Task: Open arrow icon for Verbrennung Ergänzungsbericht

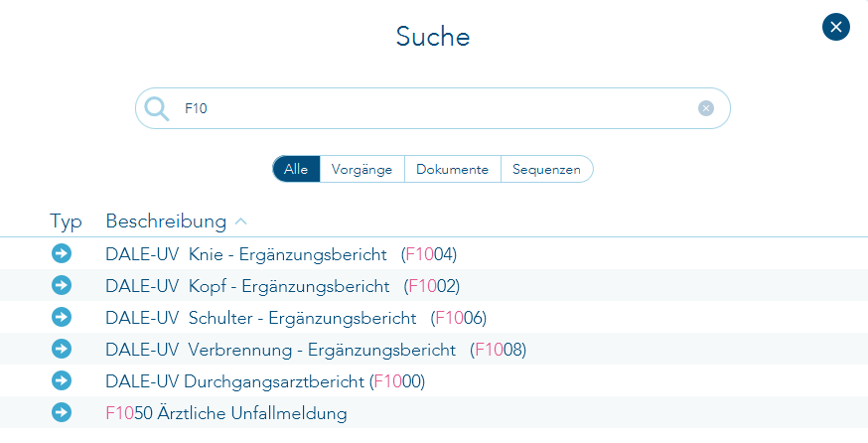Action: pos(62,350)
